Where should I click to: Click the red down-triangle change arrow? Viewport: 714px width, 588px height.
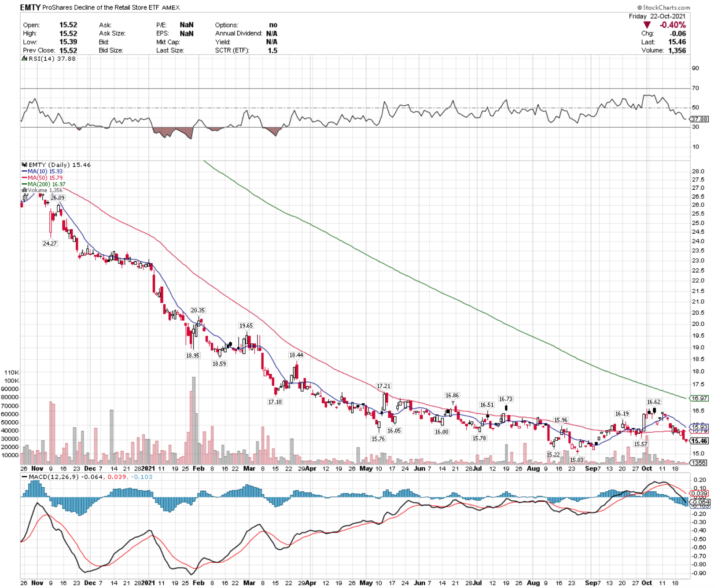[x=647, y=25]
